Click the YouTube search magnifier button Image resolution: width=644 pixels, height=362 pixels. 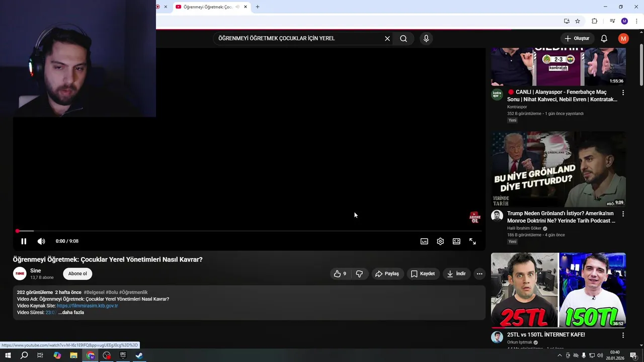404,38
